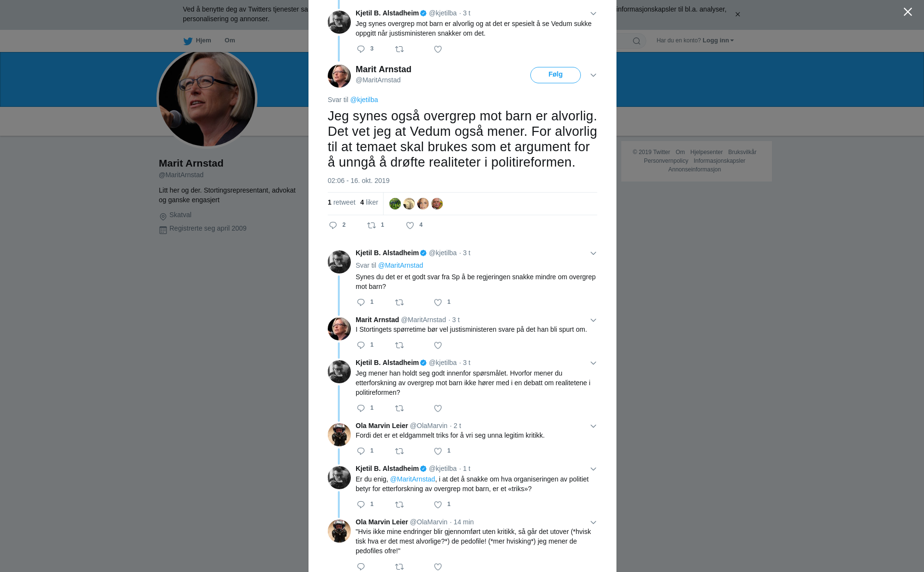Image resolution: width=924 pixels, height=572 pixels.
Task: Dismiss the cookie notice banner
Action: (x=737, y=14)
